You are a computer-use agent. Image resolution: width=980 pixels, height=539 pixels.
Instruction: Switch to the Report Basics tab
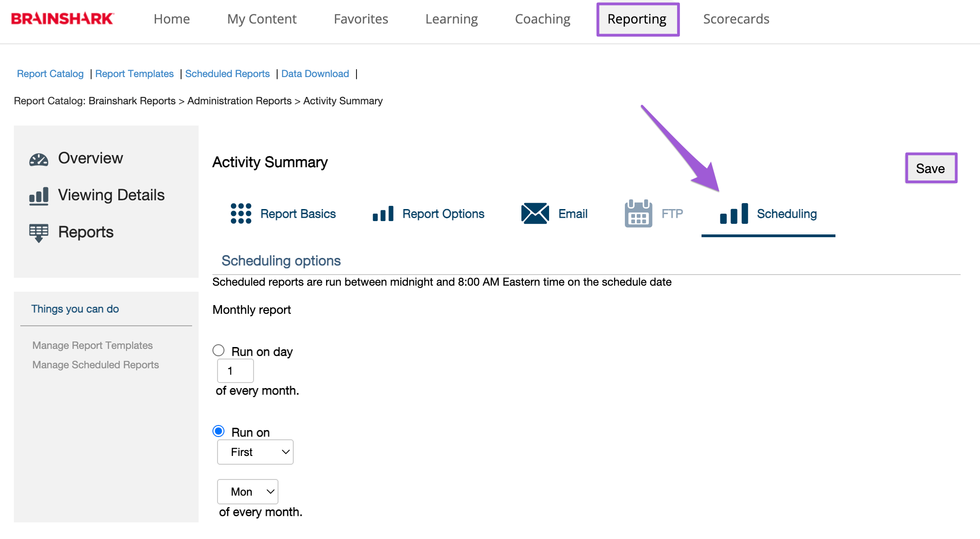tap(298, 214)
